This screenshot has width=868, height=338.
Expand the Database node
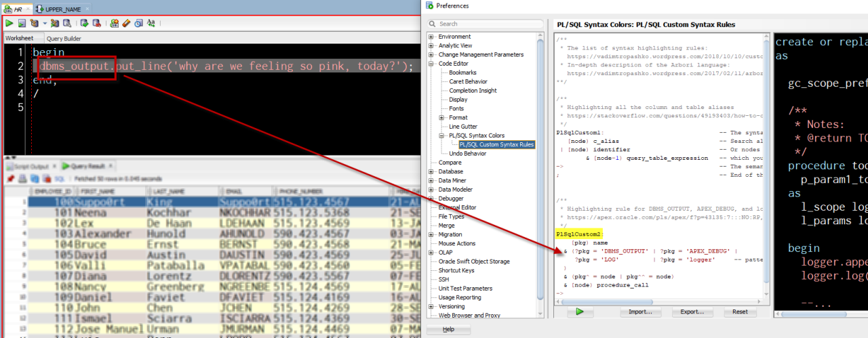pyautogui.click(x=431, y=171)
